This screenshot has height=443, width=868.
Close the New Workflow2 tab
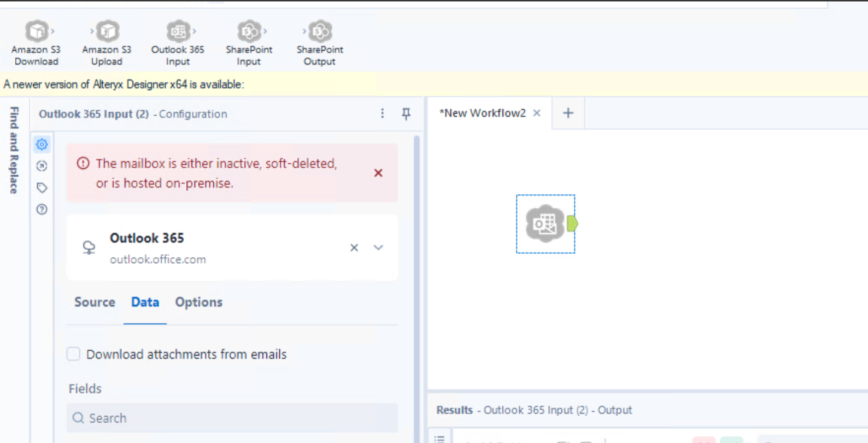tap(537, 113)
